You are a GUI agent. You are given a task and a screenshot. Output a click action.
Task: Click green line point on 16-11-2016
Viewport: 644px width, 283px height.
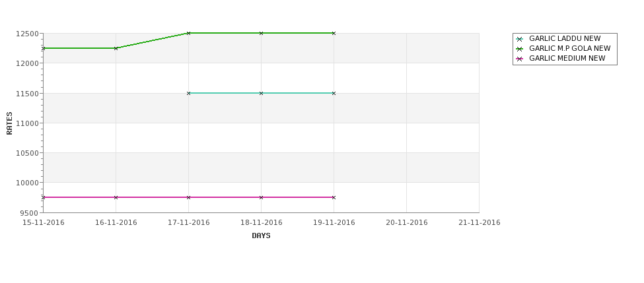coord(116,48)
